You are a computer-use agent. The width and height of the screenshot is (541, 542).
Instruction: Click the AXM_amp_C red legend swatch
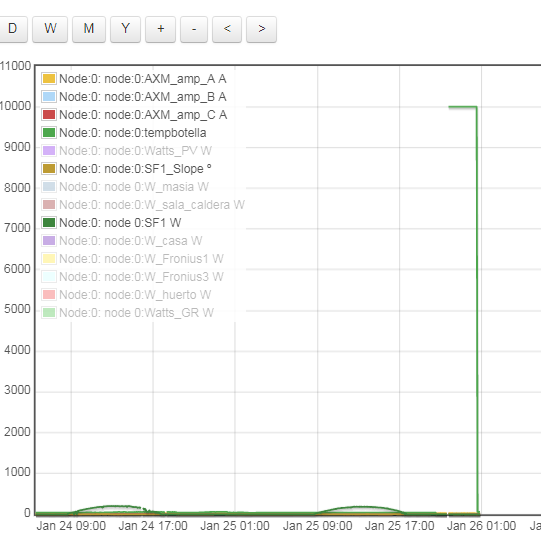pyautogui.click(x=49, y=114)
